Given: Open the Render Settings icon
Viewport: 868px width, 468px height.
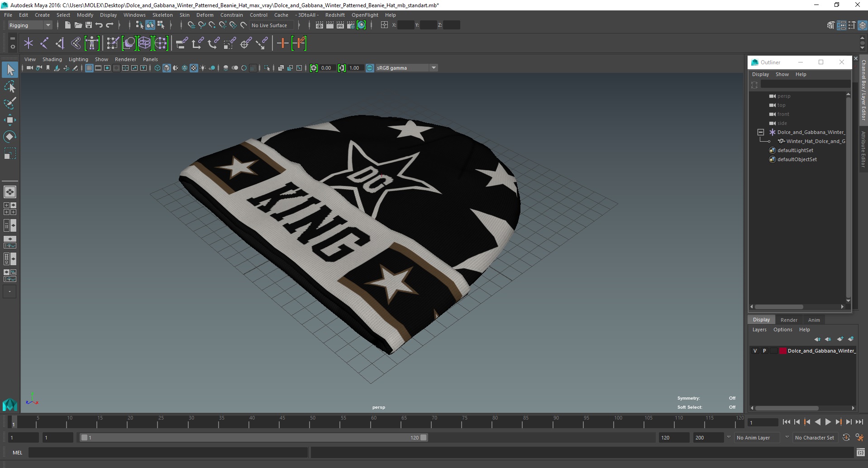Looking at the screenshot, I should (x=351, y=25).
